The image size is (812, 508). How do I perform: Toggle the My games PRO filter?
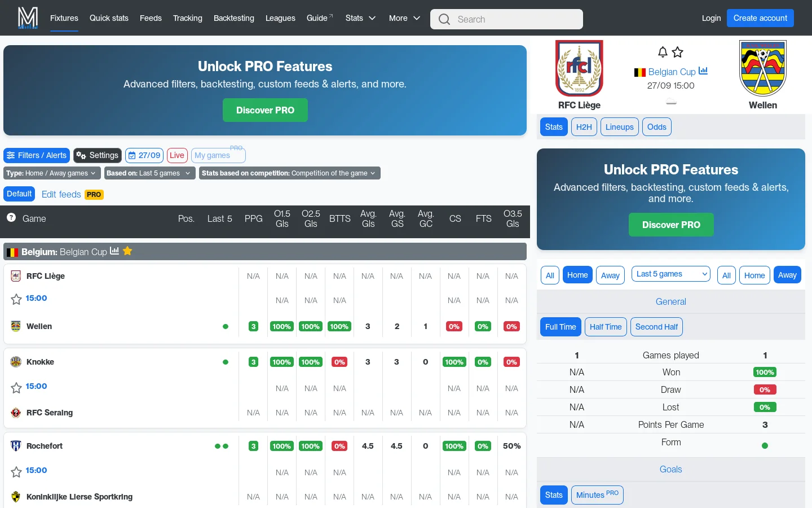[x=218, y=155]
